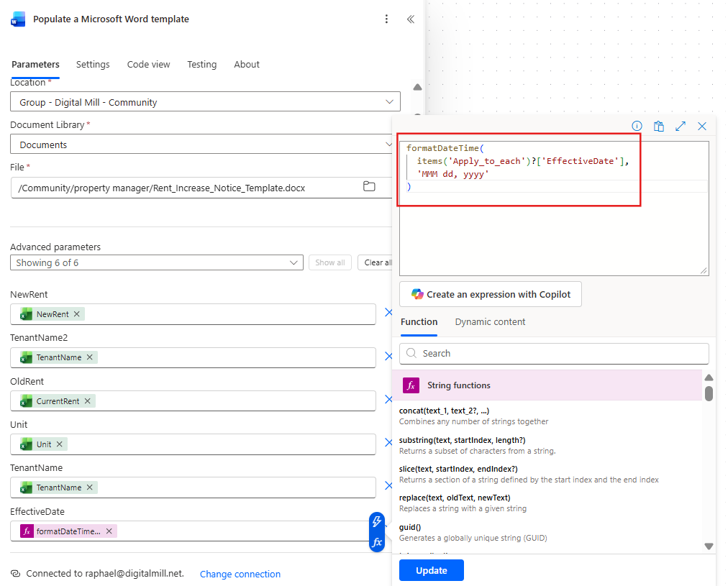
Task: Switch to the Settings tab
Action: pyautogui.click(x=93, y=65)
